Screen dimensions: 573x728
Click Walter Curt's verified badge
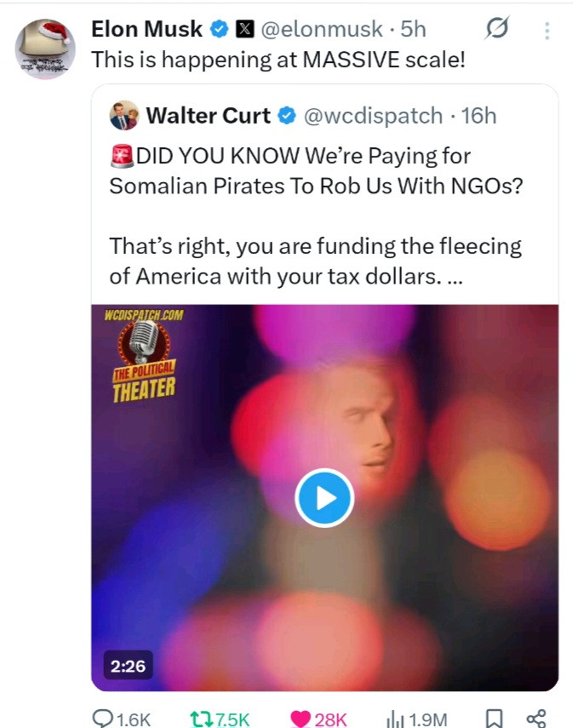click(289, 116)
